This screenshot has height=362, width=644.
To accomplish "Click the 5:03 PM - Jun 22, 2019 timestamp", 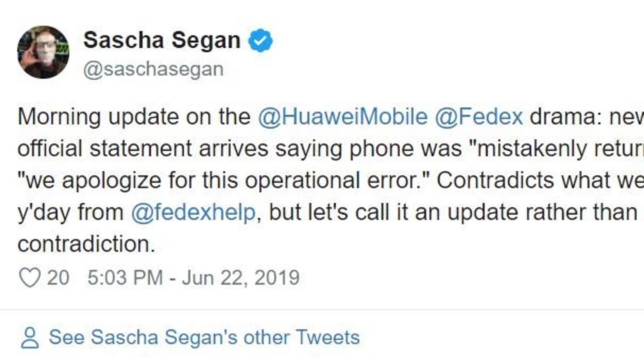I will point(193,278).
